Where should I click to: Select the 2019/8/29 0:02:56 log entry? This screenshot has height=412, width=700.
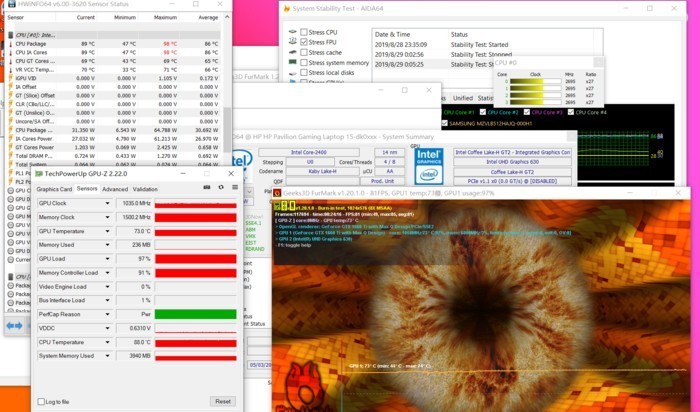pyautogui.click(x=488, y=54)
